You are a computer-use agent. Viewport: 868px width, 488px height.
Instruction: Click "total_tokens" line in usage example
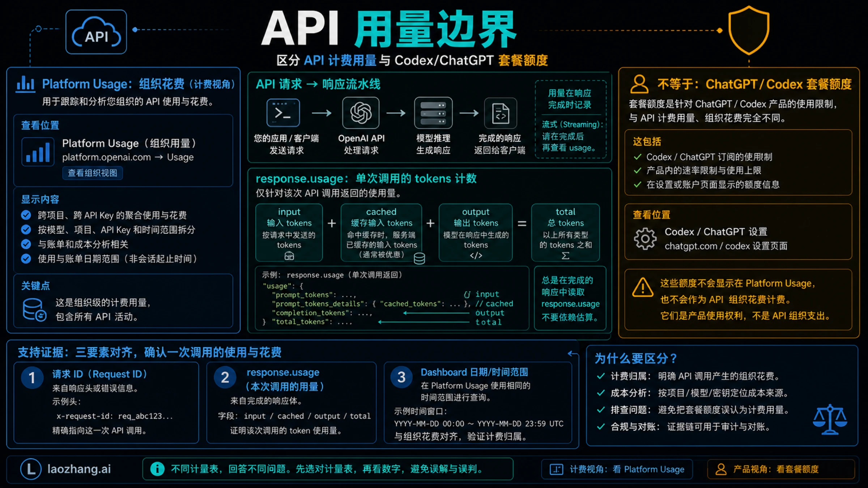pyautogui.click(x=311, y=322)
